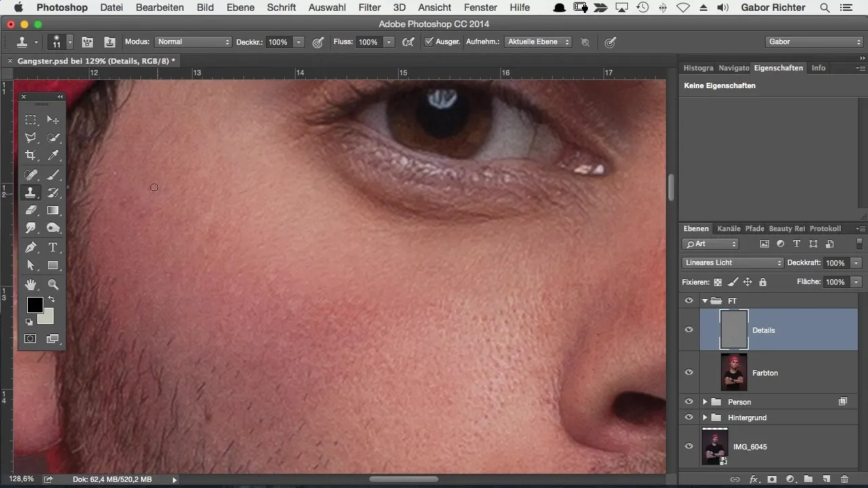Toggle the Ausger. (Aligned) checkbox

[x=429, y=42]
